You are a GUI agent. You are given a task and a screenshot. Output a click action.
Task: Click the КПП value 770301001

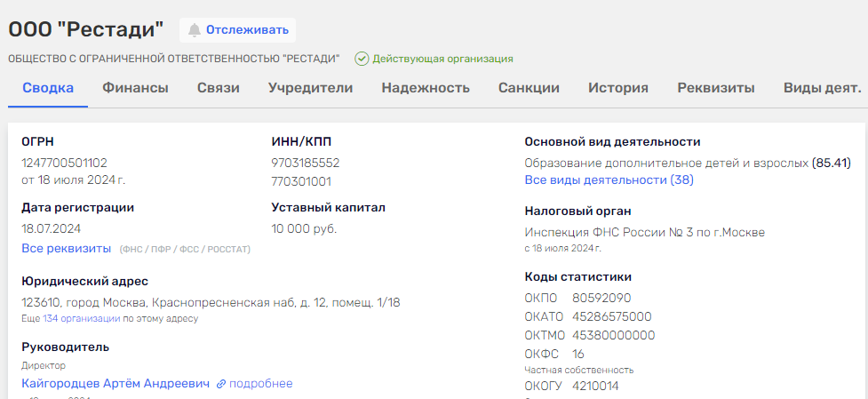click(x=301, y=181)
